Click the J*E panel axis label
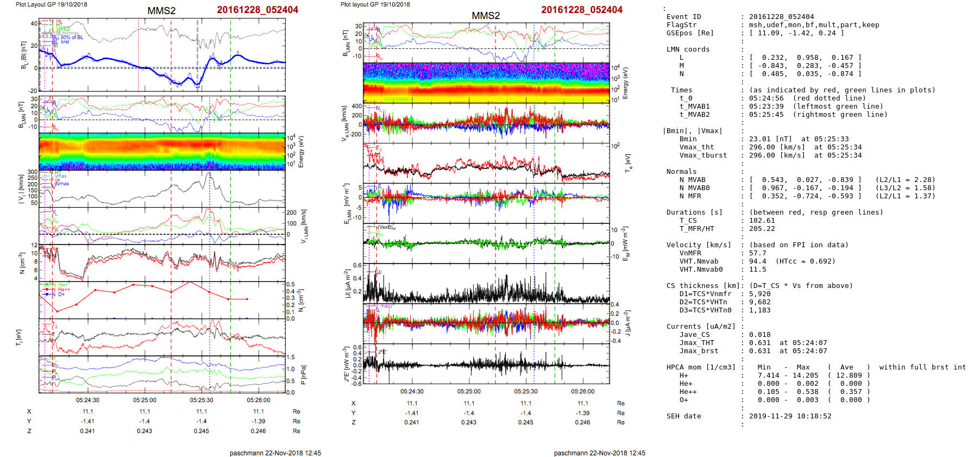The image size is (980, 457). [x=344, y=364]
